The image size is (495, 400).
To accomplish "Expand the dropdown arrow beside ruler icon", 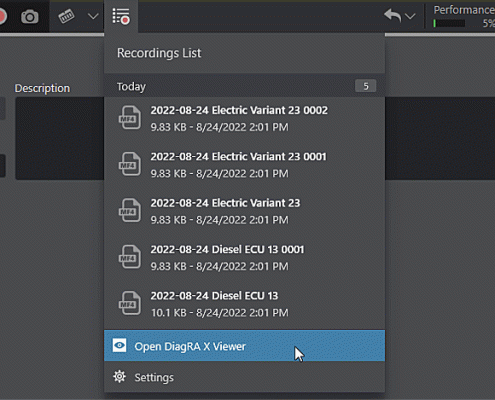I will pyautogui.click(x=93, y=16).
